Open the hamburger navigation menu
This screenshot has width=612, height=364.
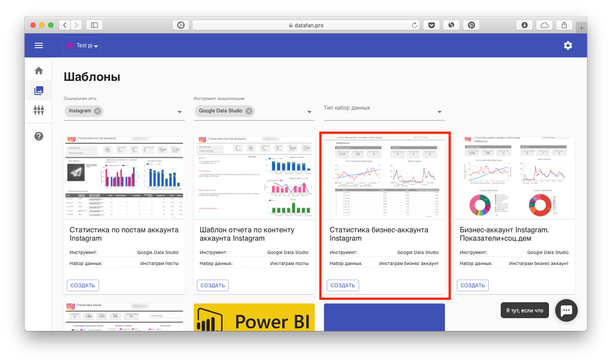click(x=39, y=46)
